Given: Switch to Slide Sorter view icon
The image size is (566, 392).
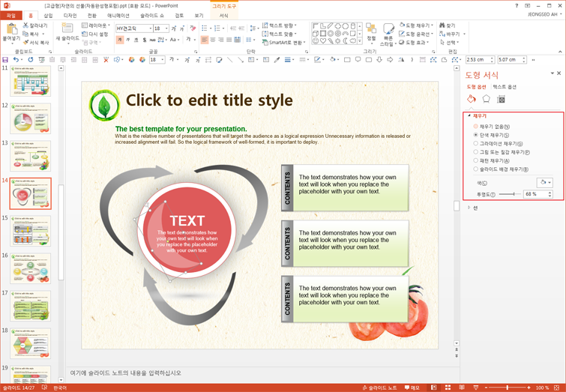Looking at the screenshot, I should point(448,388).
